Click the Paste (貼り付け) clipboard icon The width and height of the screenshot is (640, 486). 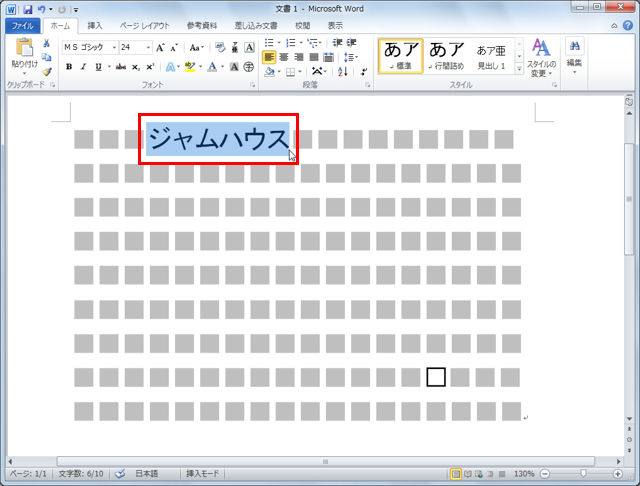(24, 47)
